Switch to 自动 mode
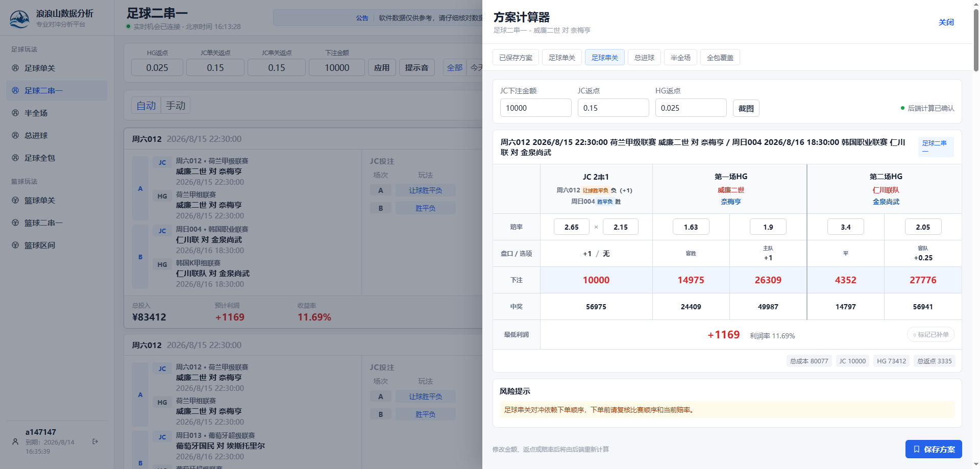This screenshot has height=469, width=980. [x=146, y=106]
